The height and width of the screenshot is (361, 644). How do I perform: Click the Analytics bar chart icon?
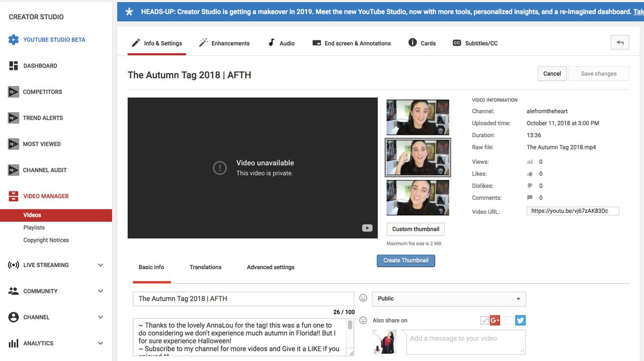(13, 343)
